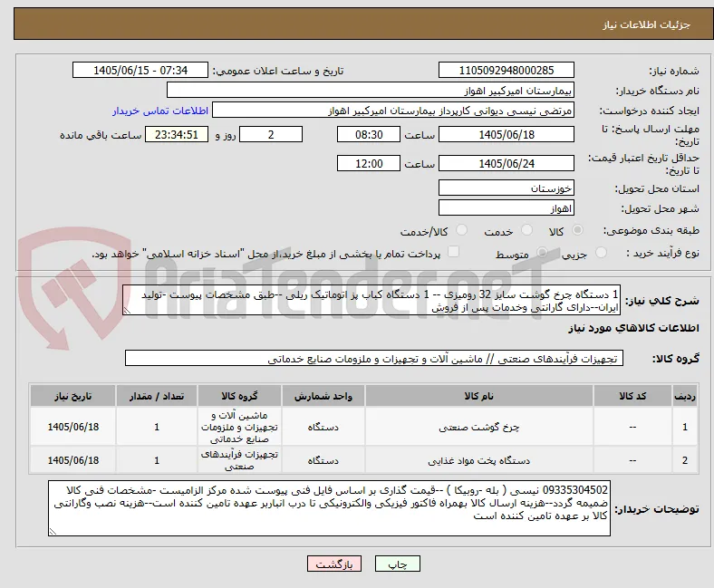The height and width of the screenshot is (588, 714).
Task: Click the need date of row 1
Action: tap(72, 427)
